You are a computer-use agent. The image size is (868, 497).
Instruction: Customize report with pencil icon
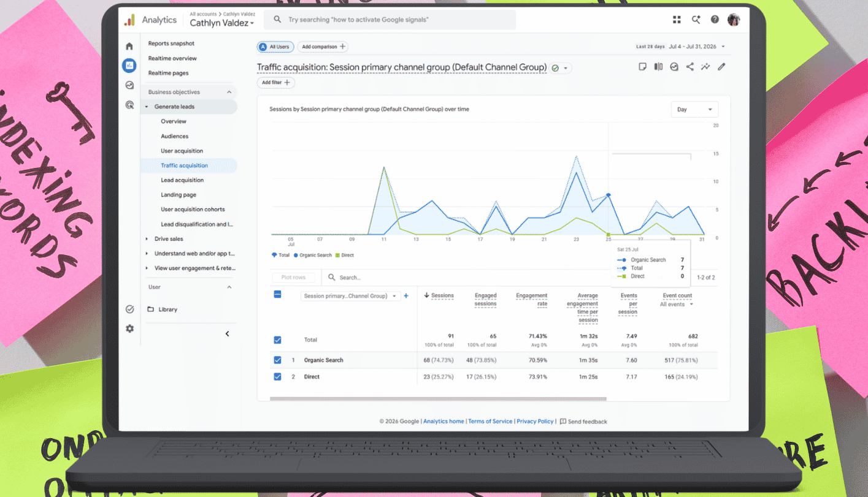[x=721, y=67]
